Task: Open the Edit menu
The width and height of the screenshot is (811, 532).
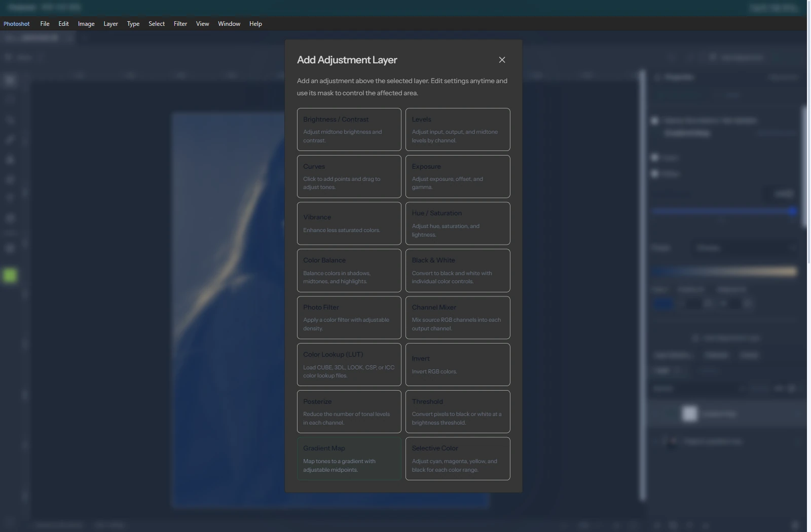Action: pyautogui.click(x=63, y=24)
